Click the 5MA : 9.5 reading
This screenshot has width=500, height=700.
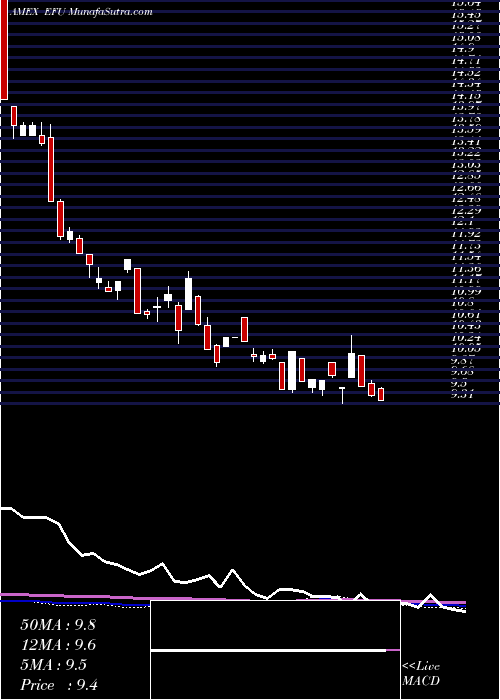54,665
